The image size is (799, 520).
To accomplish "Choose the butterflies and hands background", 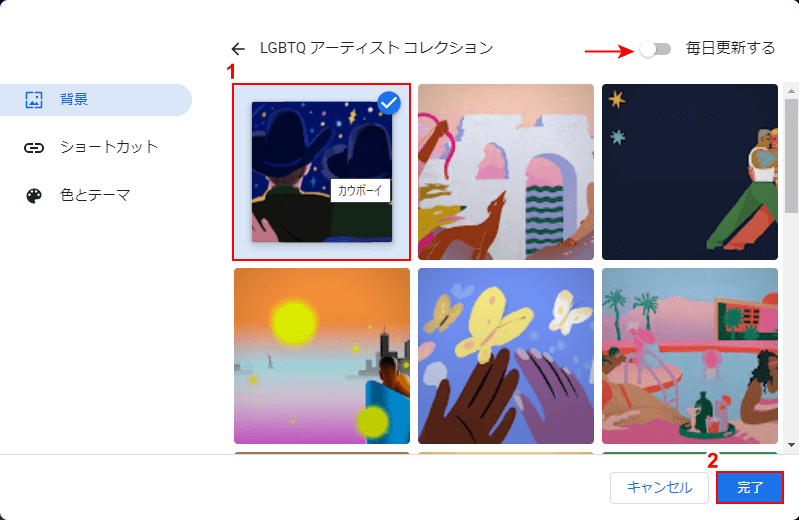I will (506, 356).
